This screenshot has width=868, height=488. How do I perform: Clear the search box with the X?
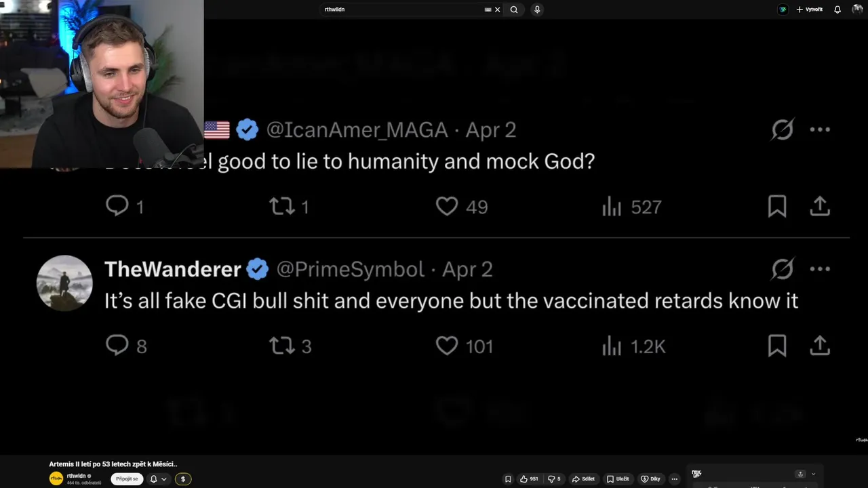[498, 9]
